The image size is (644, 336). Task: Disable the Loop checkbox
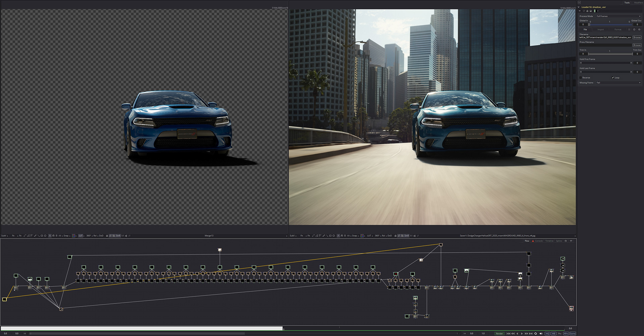pyautogui.click(x=613, y=78)
